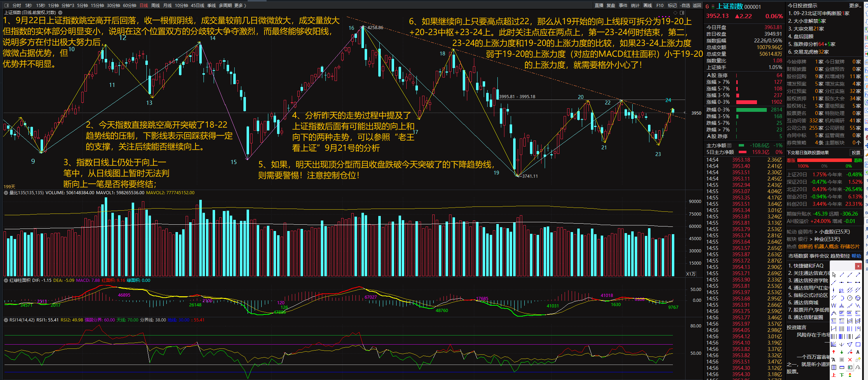Expand the 红绿柱面积 MACD indicator options
868x380 pixels.
(x=6, y=280)
